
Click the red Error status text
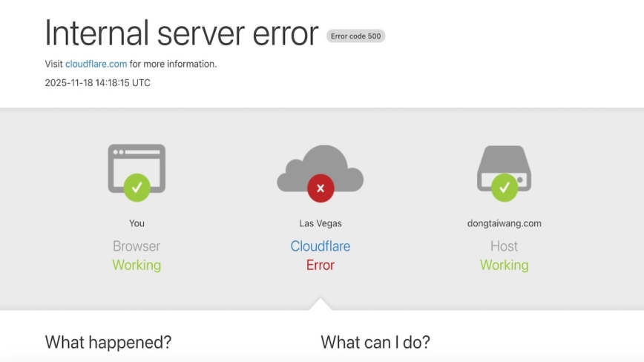click(321, 265)
